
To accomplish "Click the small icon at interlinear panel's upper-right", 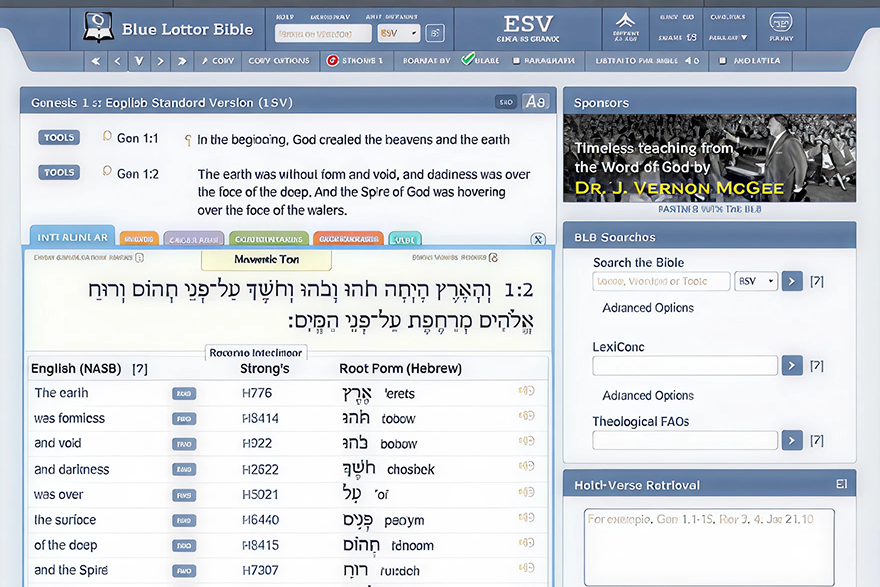I will 493,258.
